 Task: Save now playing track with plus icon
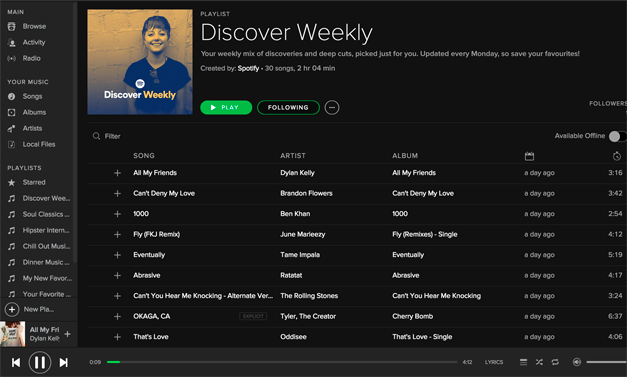[68, 334]
